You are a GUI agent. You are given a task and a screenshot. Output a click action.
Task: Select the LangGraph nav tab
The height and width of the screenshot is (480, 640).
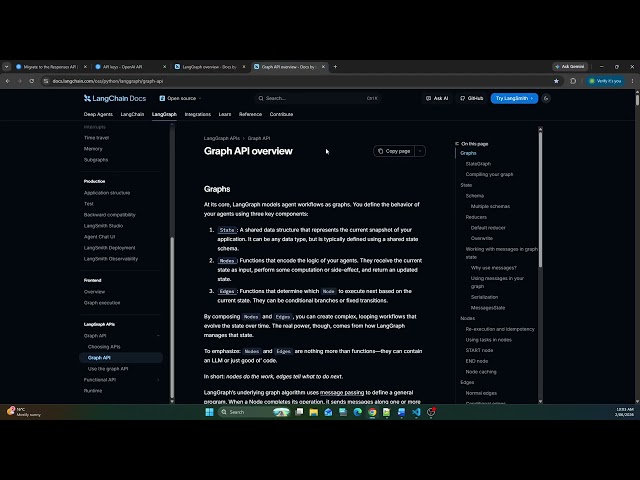(x=164, y=114)
